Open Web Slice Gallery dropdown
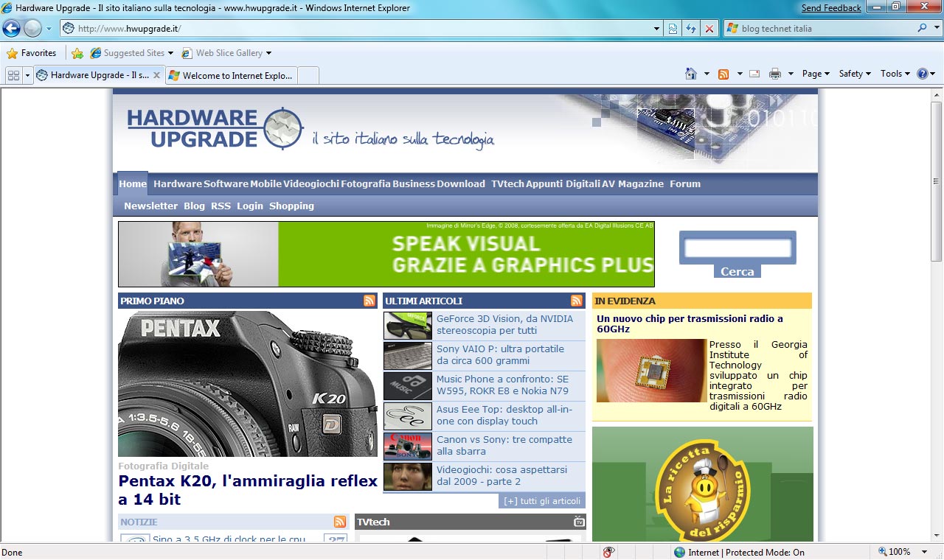 [x=226, y=53]
